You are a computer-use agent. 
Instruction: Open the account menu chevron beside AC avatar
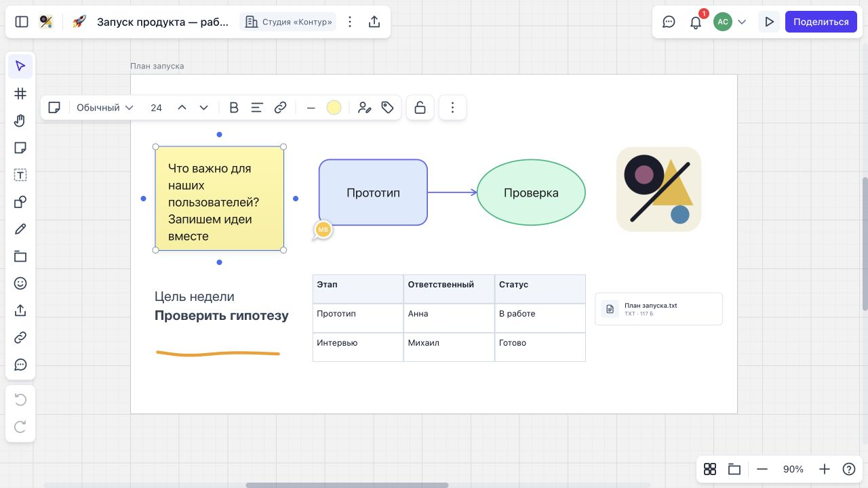click(x=742, y=22)
